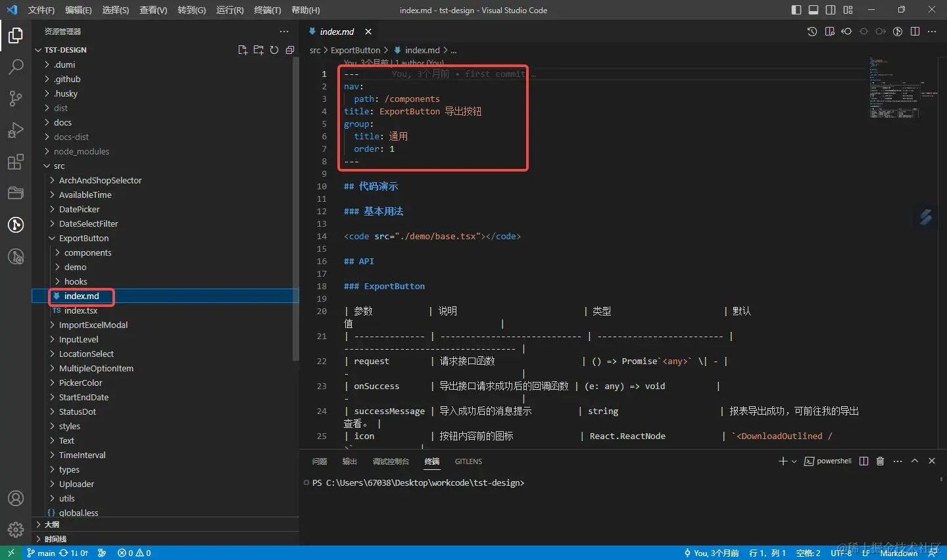Toggle GitLens file annotations icon

click(898, 32)
